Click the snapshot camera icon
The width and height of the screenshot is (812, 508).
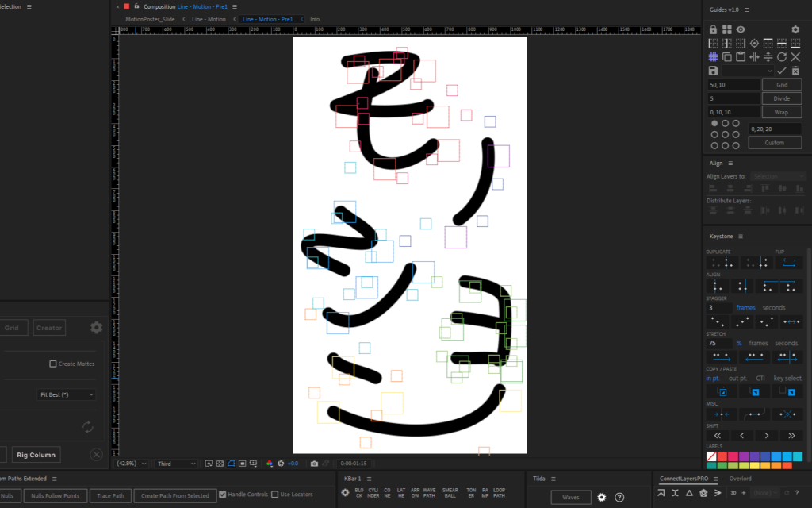click(314, 464)
